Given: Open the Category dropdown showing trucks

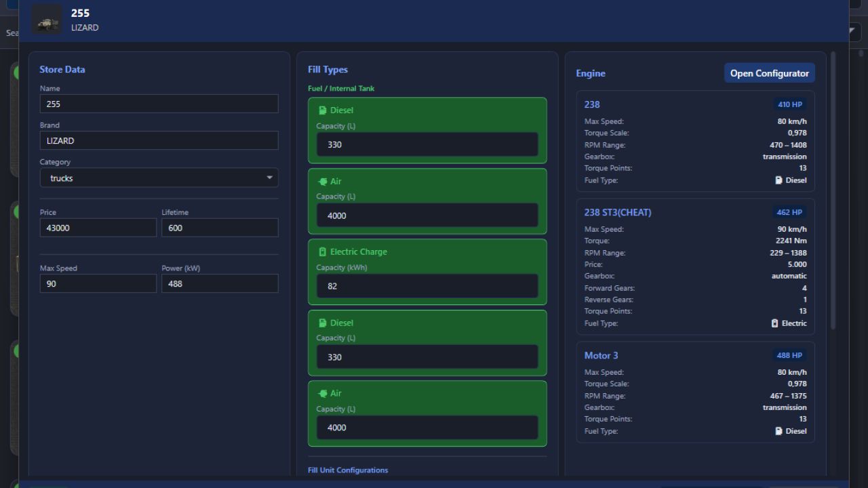Looking at the screenshot, I should point(159,178).
